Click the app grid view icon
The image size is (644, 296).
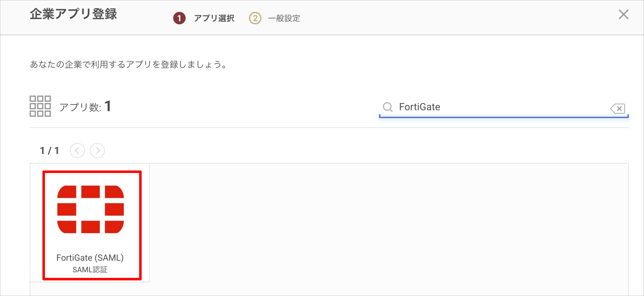click(x=40, y=106)
